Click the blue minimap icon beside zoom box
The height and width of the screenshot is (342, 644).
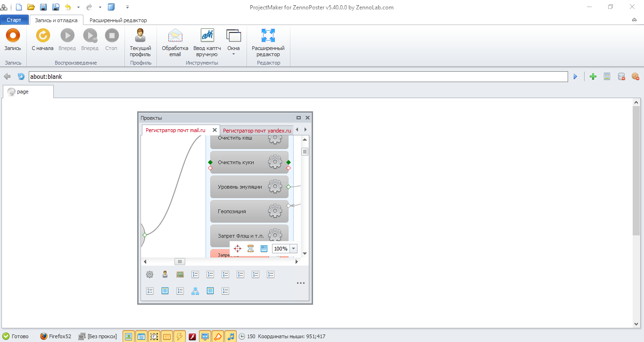[x=264, y=249]
